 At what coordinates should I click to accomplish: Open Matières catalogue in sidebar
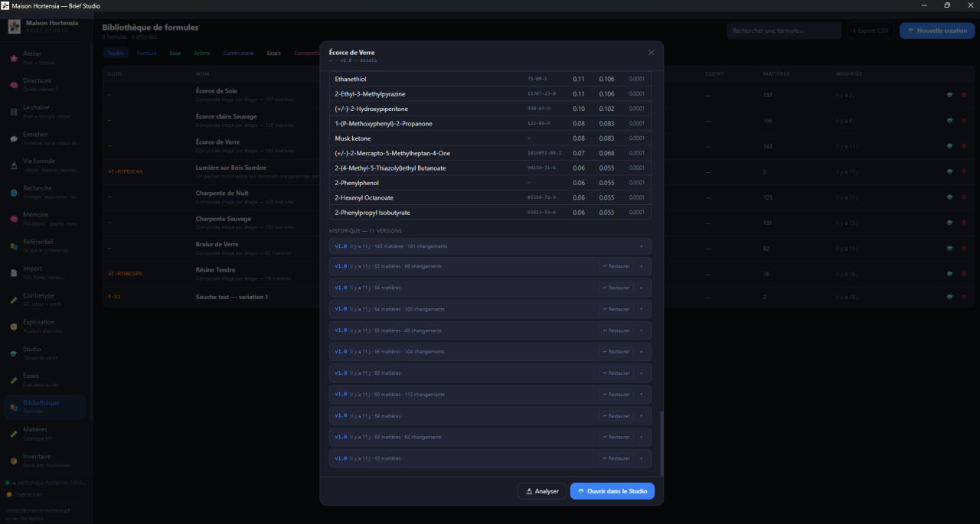[44, 433]
